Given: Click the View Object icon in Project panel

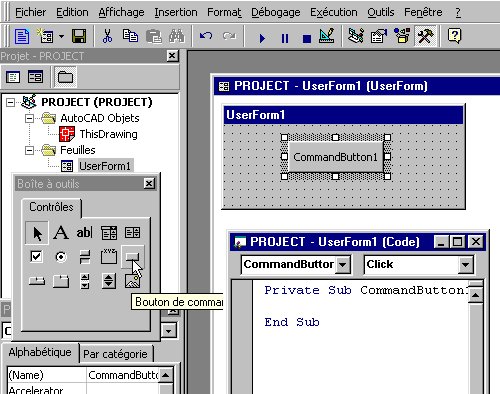Looking at the screenshot, I should point(35,77).
